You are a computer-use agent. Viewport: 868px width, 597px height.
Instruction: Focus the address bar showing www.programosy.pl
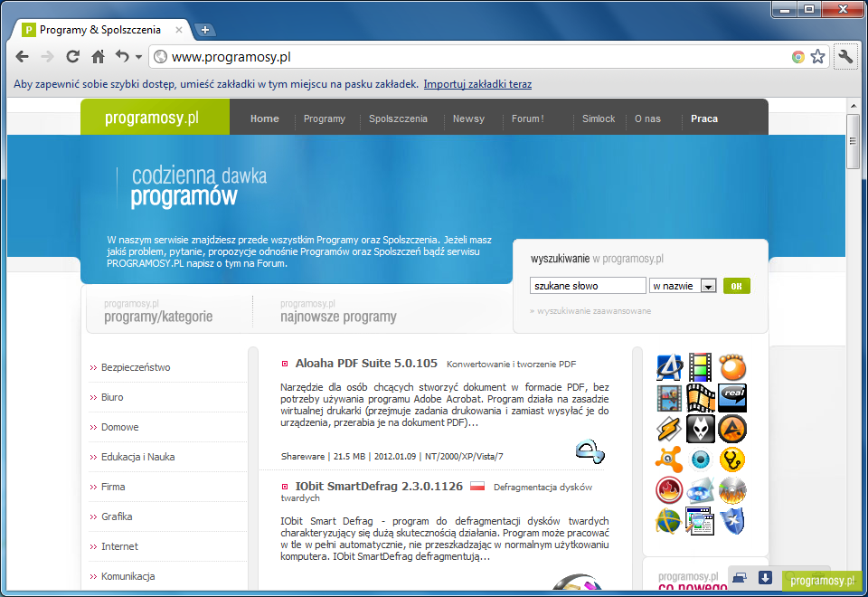pyautogui.click(x=470, y=56)
